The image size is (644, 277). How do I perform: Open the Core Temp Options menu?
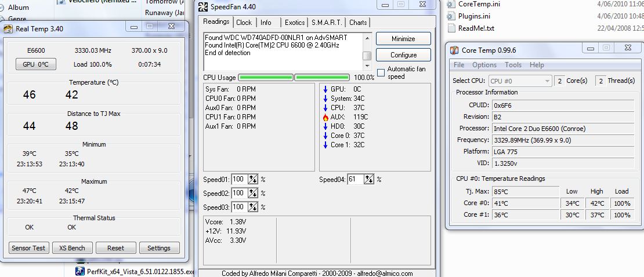pos(484,65)
